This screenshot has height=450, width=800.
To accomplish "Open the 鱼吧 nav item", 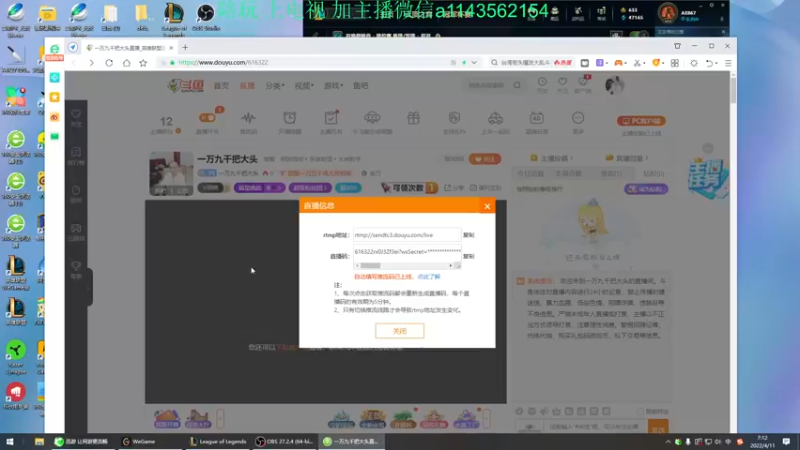I will coord(360,86).
